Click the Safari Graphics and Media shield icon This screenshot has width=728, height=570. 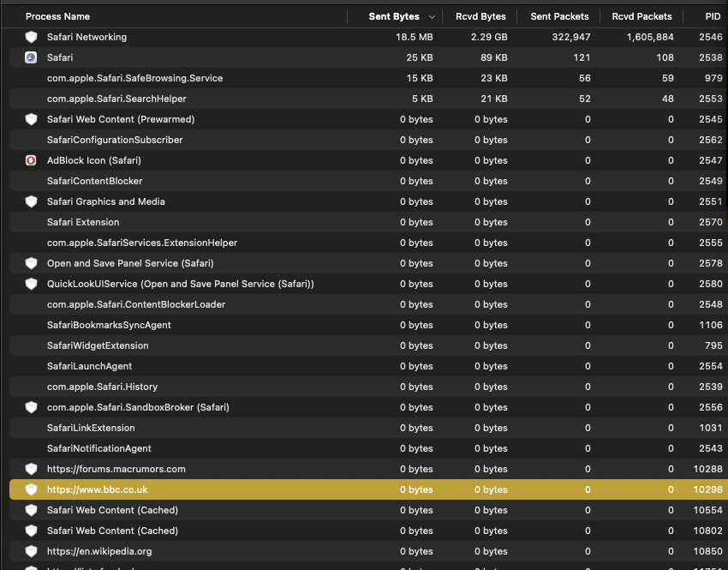31,201
